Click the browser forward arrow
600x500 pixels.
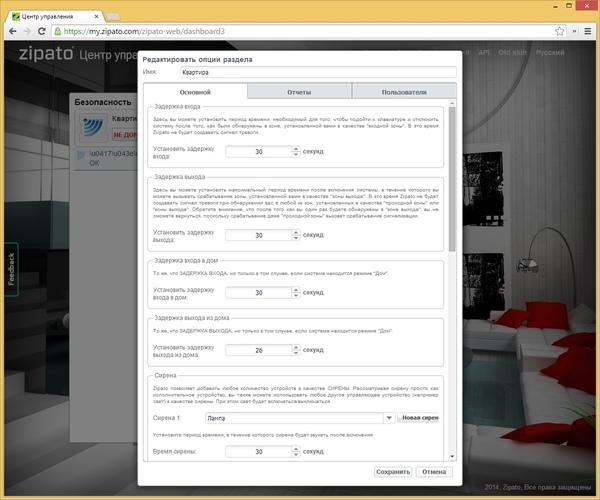(27, 31)
